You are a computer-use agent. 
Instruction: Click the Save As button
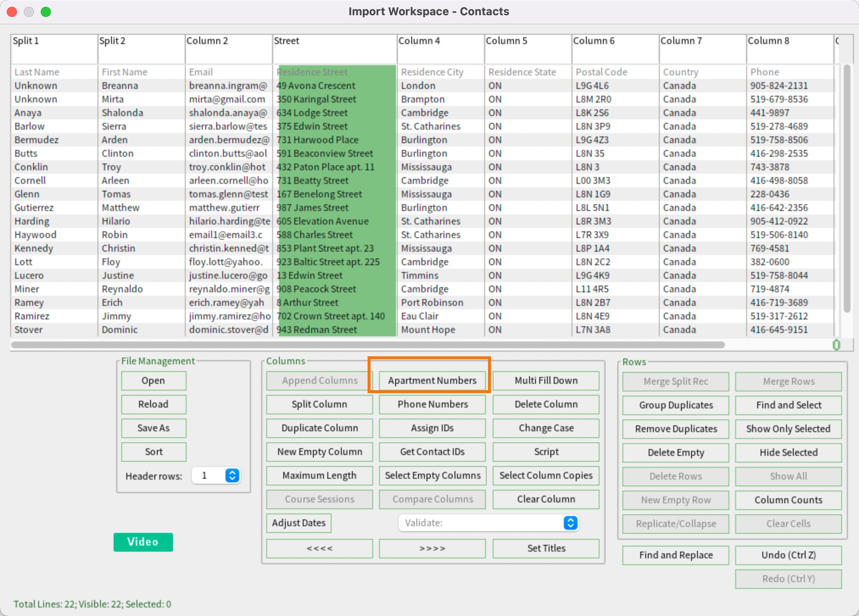153,428
